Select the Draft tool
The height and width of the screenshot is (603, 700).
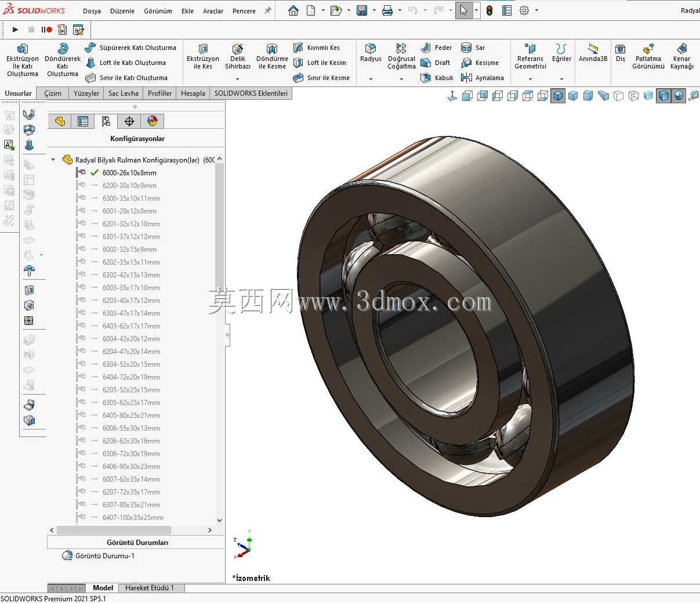[436, 63]
